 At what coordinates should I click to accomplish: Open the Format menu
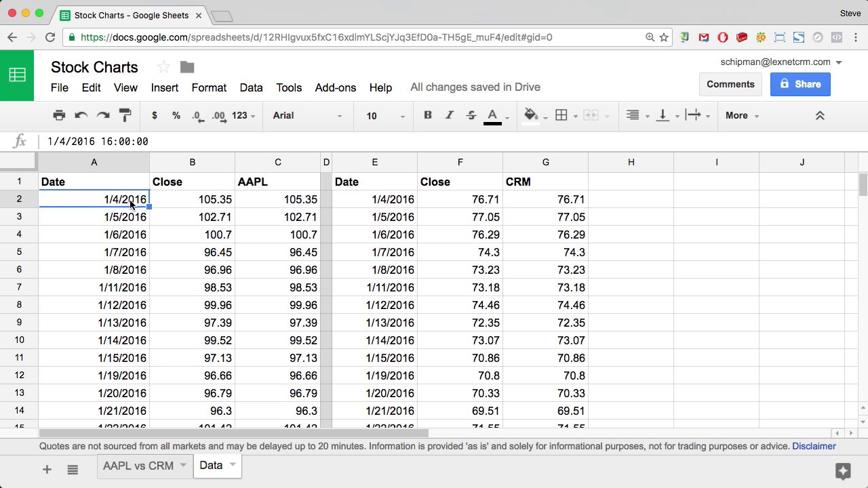click(x=209, y=87)
